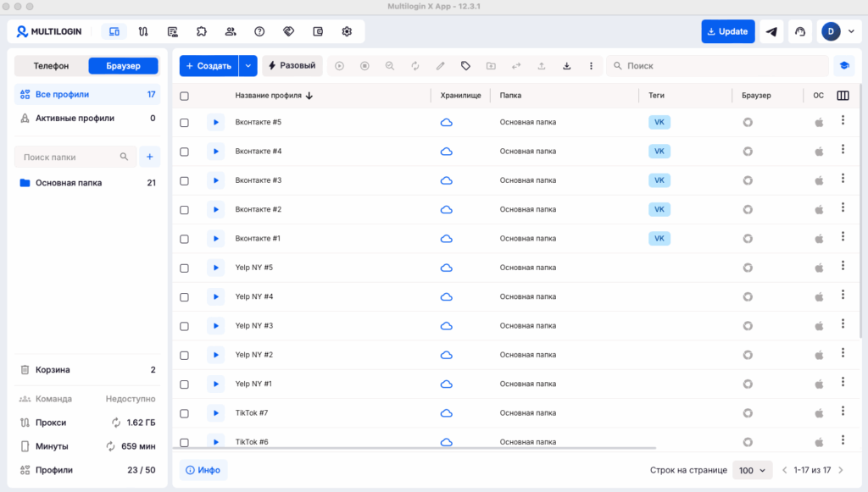Open the scripts list icon in top navigation
868x492 pixels.
[x=173, y=31]
